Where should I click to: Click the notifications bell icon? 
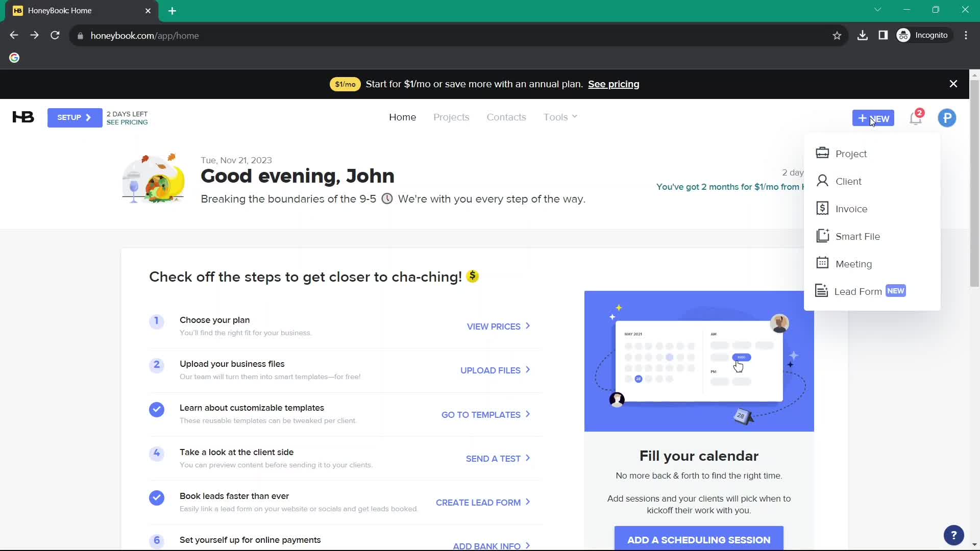pyautogui.click(x=916, y=118)
